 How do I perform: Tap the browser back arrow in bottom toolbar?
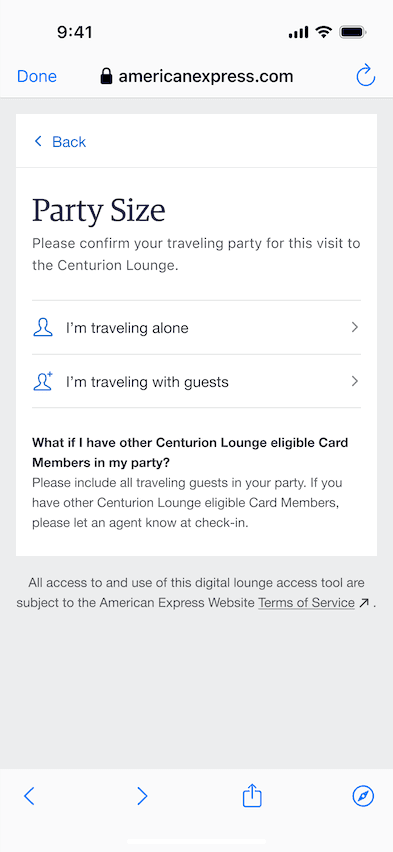pos(29,796)
